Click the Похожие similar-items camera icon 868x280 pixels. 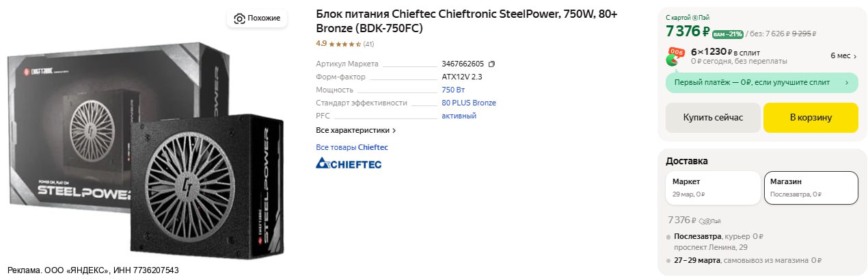click(x=239, y=18)
